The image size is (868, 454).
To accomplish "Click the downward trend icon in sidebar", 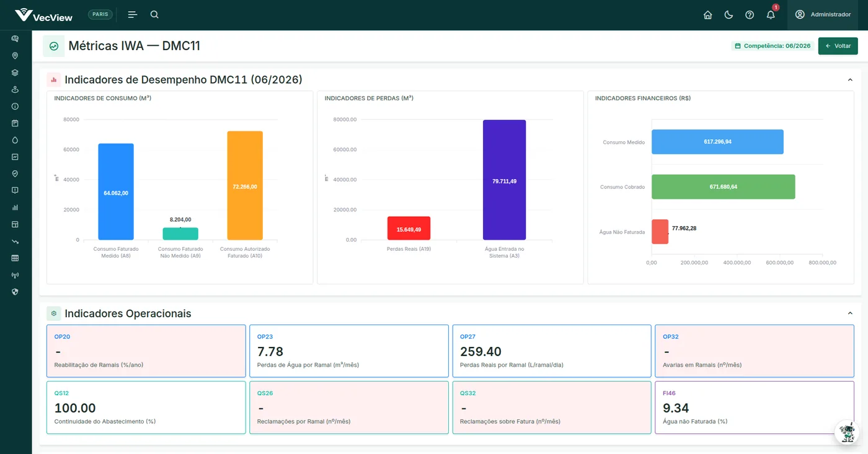I will click(x=15, y=242).
